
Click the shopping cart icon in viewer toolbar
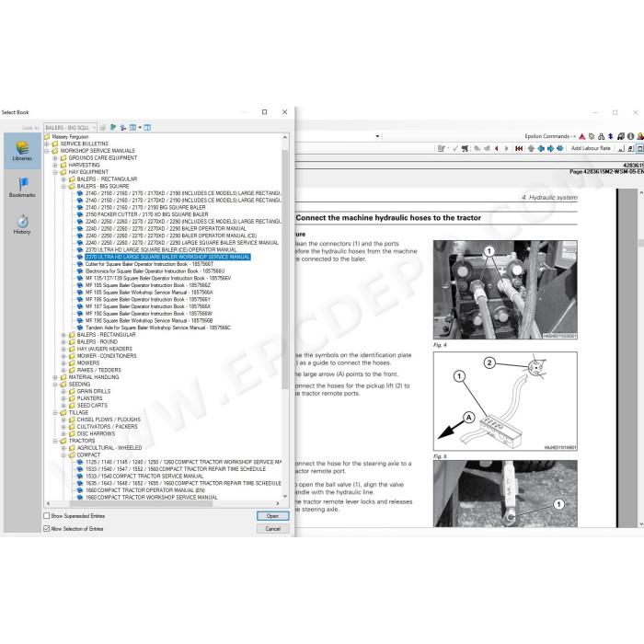tap(465, 148)
